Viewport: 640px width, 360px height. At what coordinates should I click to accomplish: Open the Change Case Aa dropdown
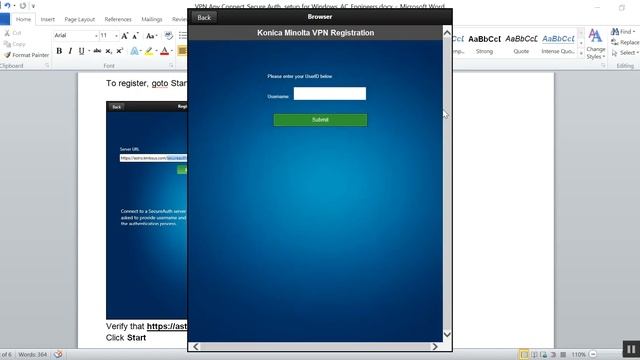click(151, 36)
